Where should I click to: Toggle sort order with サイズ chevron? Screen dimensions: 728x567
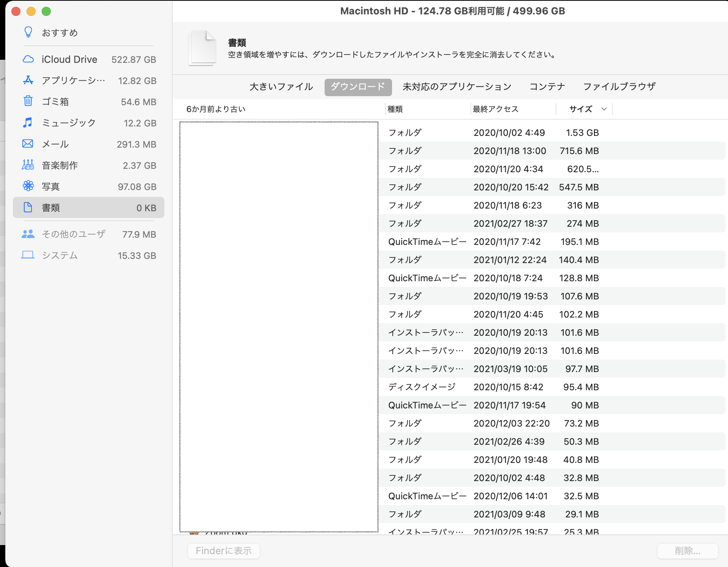[604, 109]
